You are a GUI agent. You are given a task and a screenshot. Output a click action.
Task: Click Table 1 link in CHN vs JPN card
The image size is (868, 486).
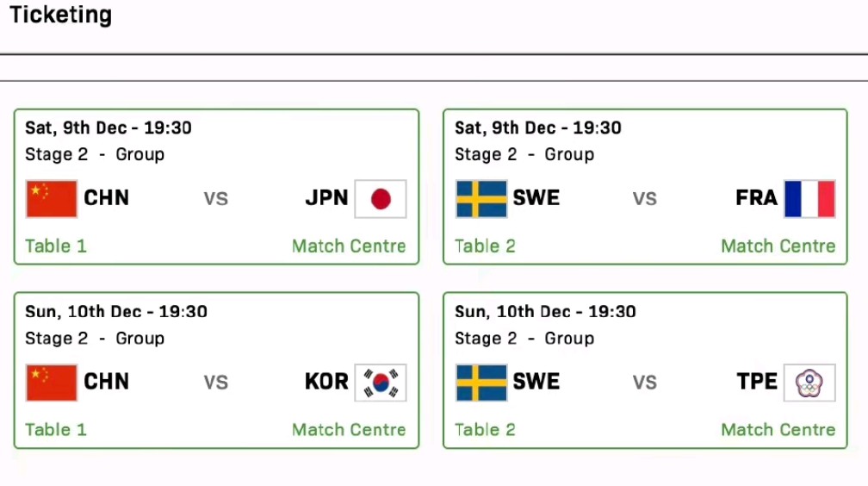pyautogui.click(x=56, y=246)
